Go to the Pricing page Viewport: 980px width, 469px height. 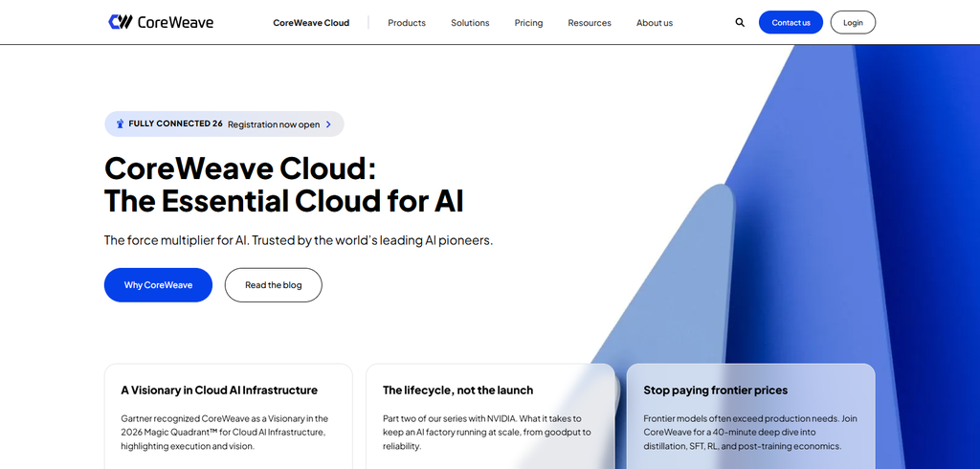(528, 23)
